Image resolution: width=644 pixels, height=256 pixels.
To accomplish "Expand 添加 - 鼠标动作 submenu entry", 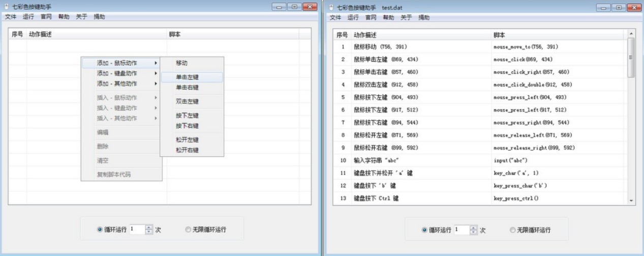I will [121, 63].
